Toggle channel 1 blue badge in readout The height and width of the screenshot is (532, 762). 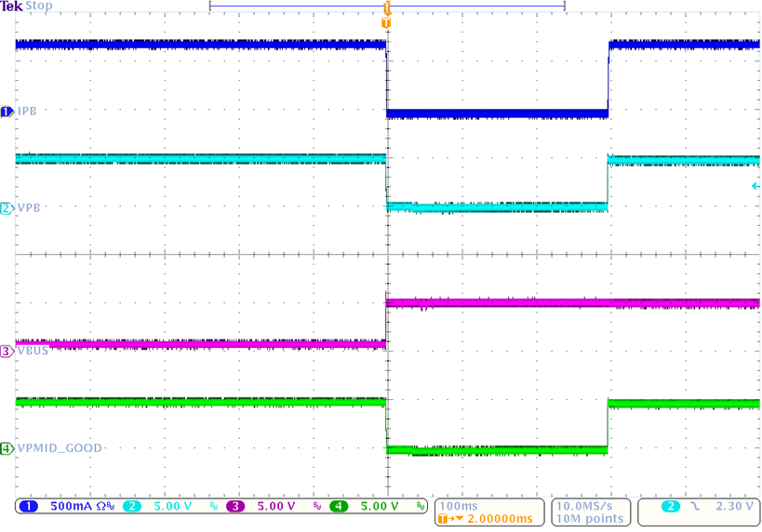pos(28,507)
